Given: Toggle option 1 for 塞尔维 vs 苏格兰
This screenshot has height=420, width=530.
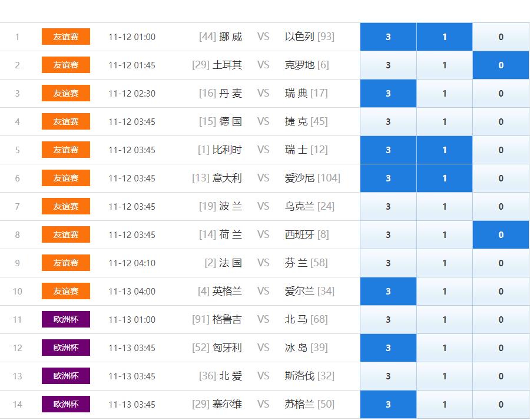Looking at the screenshot, I should 444,404.
